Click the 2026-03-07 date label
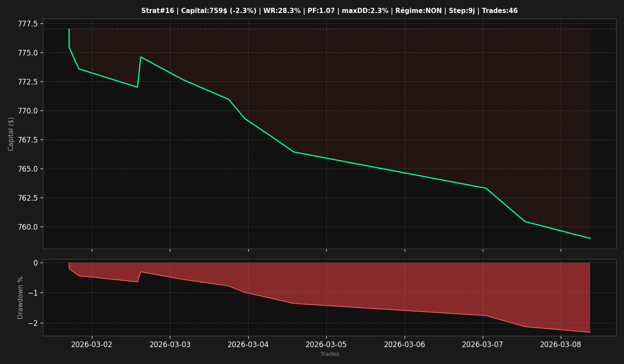This screenshot has width=624, height=364. [483, 344]
